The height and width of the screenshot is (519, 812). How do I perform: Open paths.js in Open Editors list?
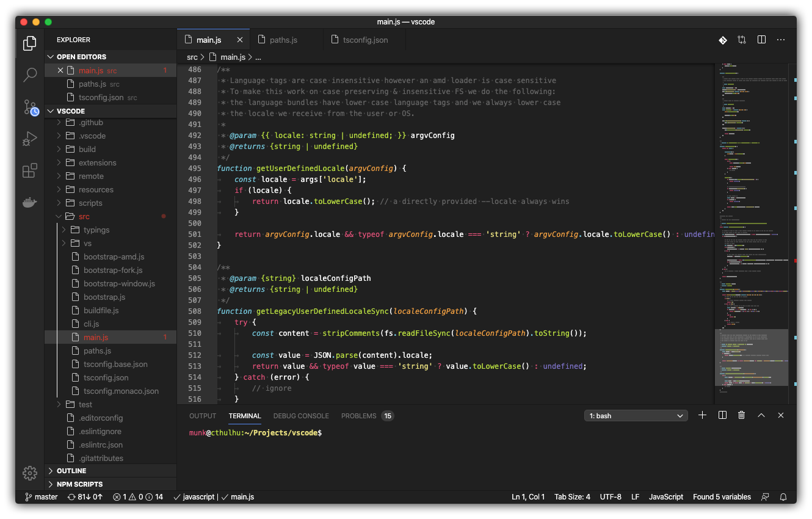coord(111,84)
